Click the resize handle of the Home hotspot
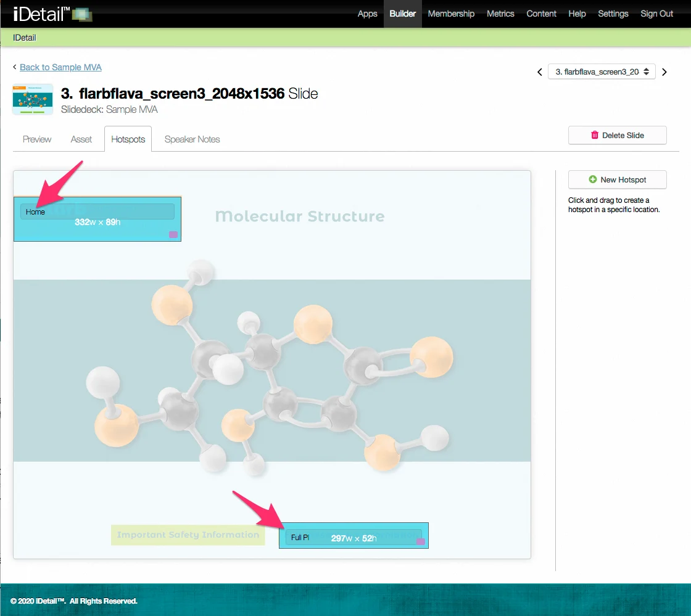691x616 pixels. (173, 235)
